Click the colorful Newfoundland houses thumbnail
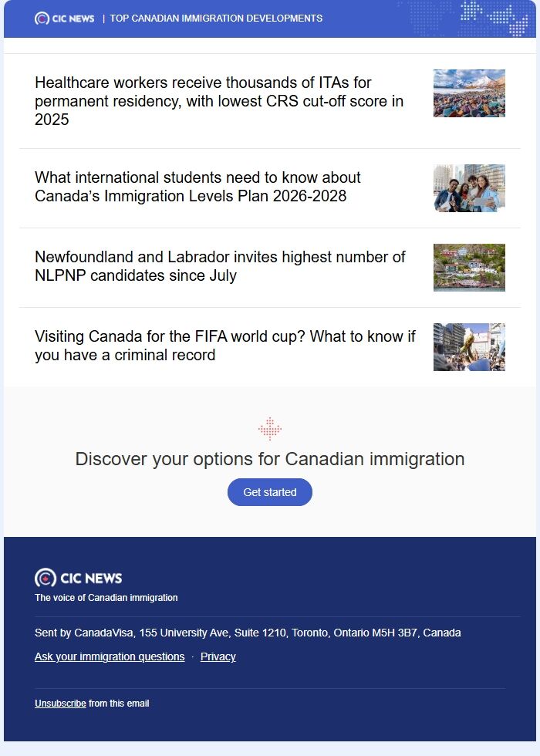Image resolution: width=540 pixels, height=756 pixels. (x=468, y=267)
